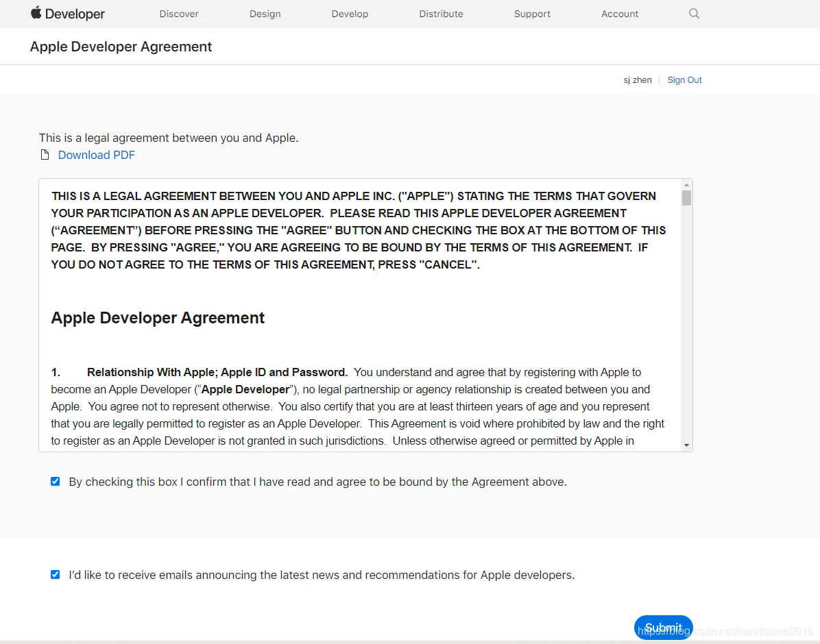The height and width of the screenshot is (644, 820).
Task: Click the PDF document icon
Action: (45, 155)
